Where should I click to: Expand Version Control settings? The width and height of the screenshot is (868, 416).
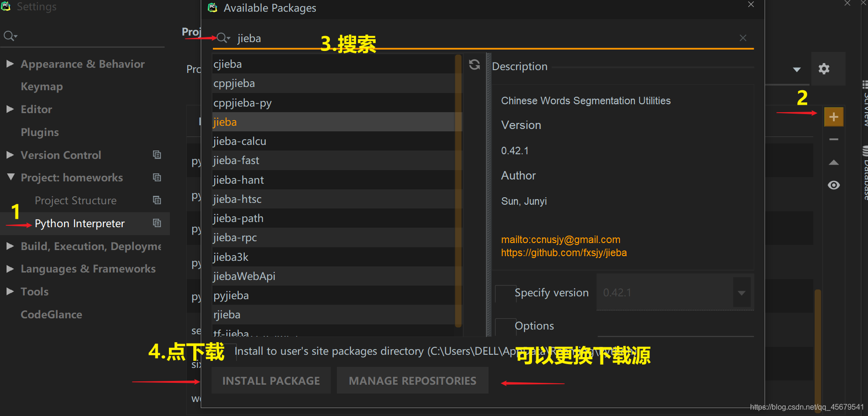(10, 155)
